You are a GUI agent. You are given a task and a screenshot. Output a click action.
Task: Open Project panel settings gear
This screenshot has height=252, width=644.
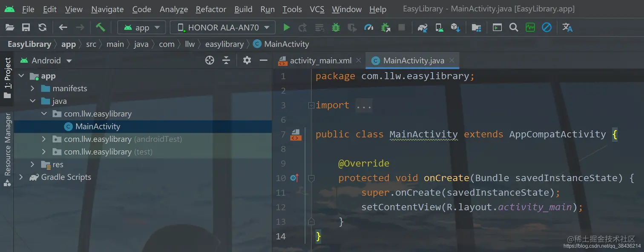tap(247, 60)
